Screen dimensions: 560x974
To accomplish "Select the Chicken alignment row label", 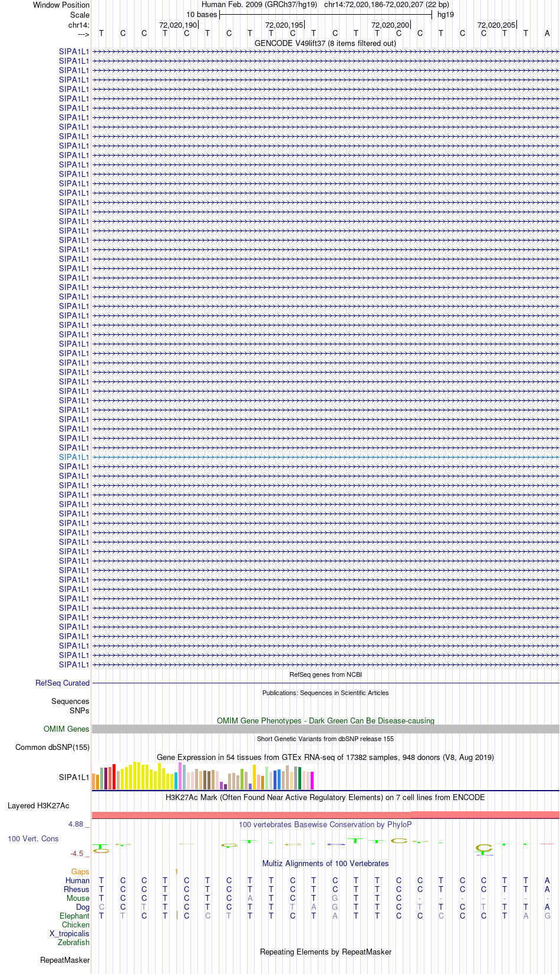I will pyautogui.click(x=76, y=924).
